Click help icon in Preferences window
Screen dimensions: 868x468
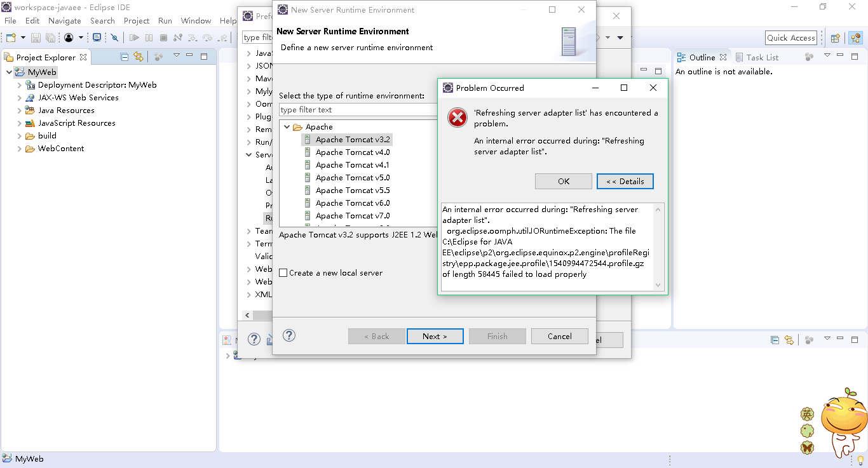254,339
